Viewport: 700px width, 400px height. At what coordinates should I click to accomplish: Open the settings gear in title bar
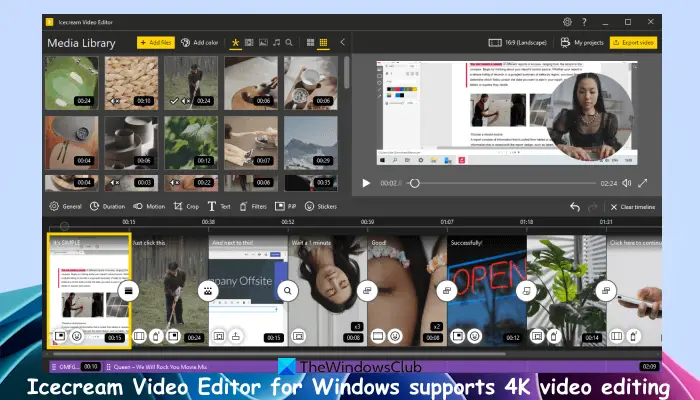point(567,22)
